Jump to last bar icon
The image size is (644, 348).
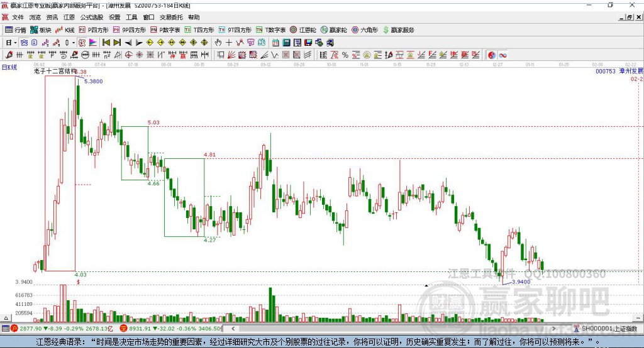click(x=117, y=43)
